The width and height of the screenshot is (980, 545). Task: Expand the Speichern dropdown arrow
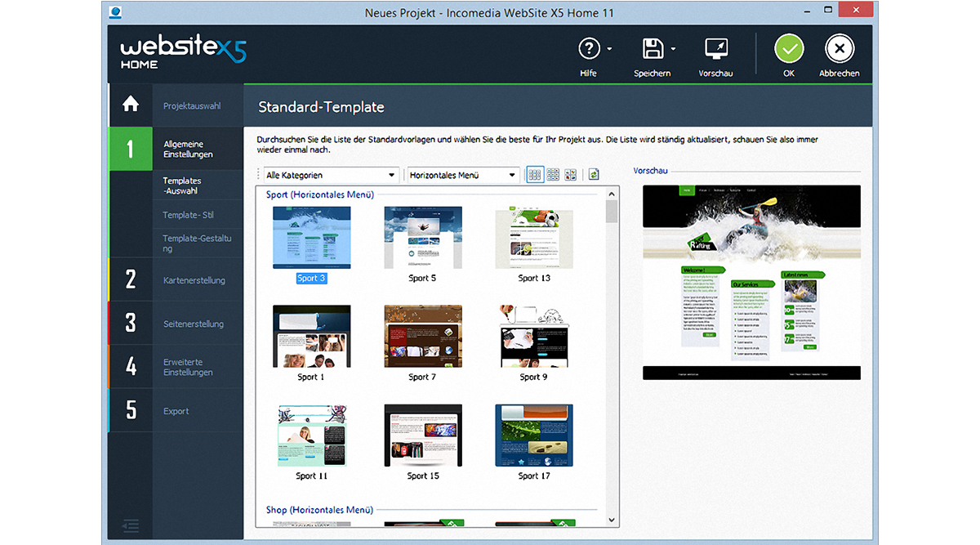point(673,50)
